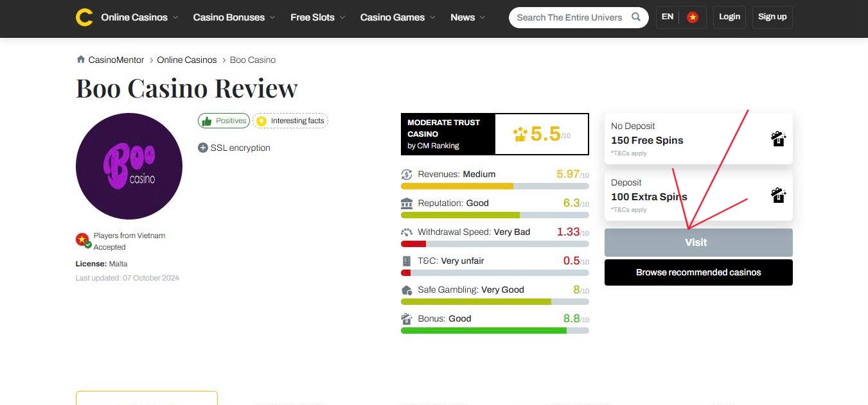Open the No Deposit 150 Free Spins card

pyautogui.click(x=698, y=139)
